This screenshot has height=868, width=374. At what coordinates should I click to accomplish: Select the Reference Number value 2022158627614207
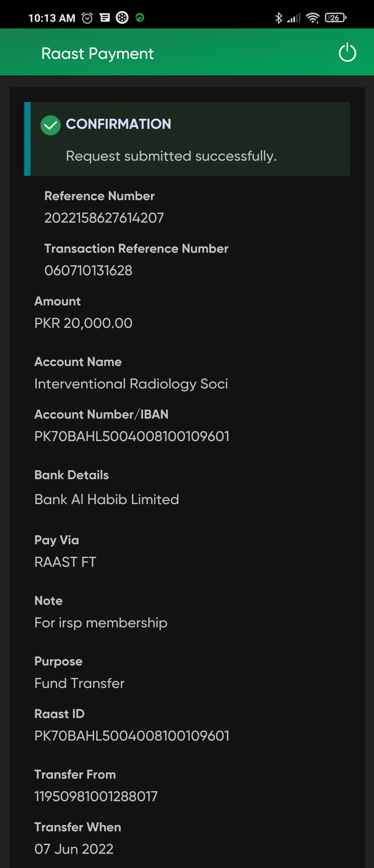tap(104, 218)
